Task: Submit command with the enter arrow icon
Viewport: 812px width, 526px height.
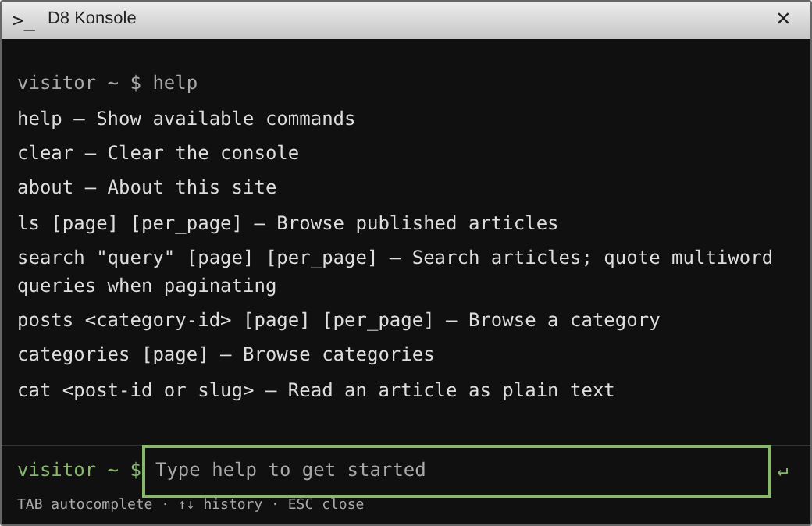Action: 782,471
